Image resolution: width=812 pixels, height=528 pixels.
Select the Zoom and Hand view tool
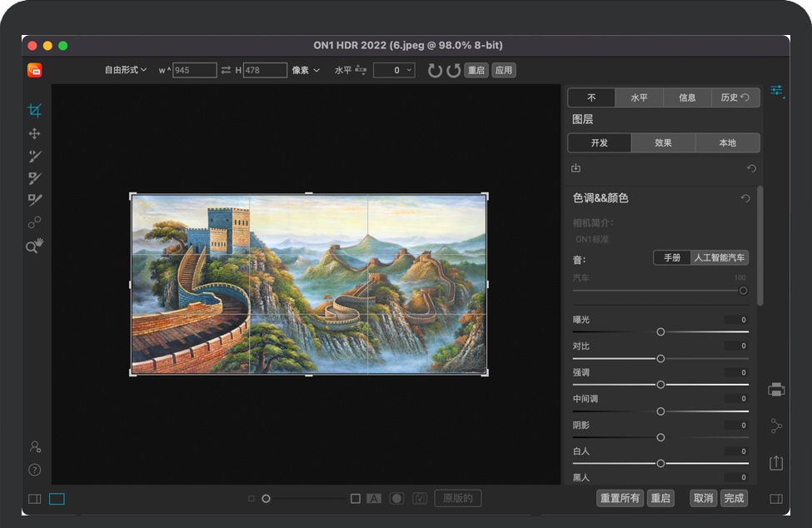pos(34,245)
